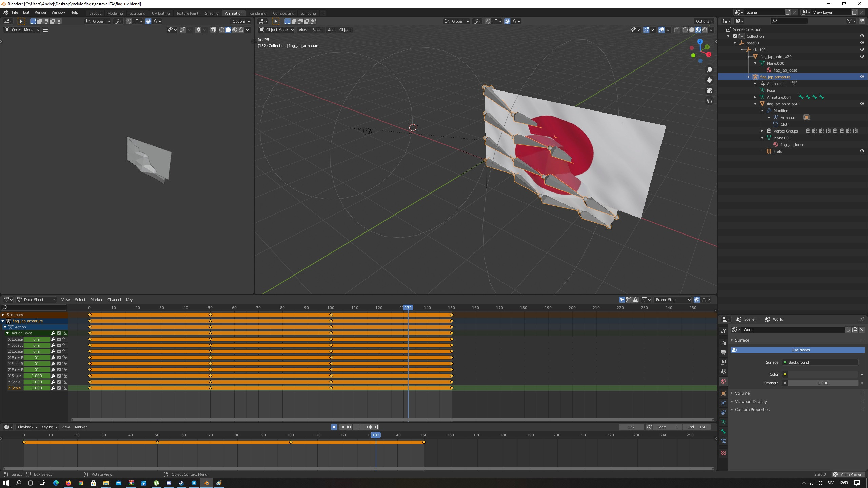Toggle X Location channel mute checkbox
This screenshot has width=868, height=488.
pyautogui.click(x=59, y=339)
